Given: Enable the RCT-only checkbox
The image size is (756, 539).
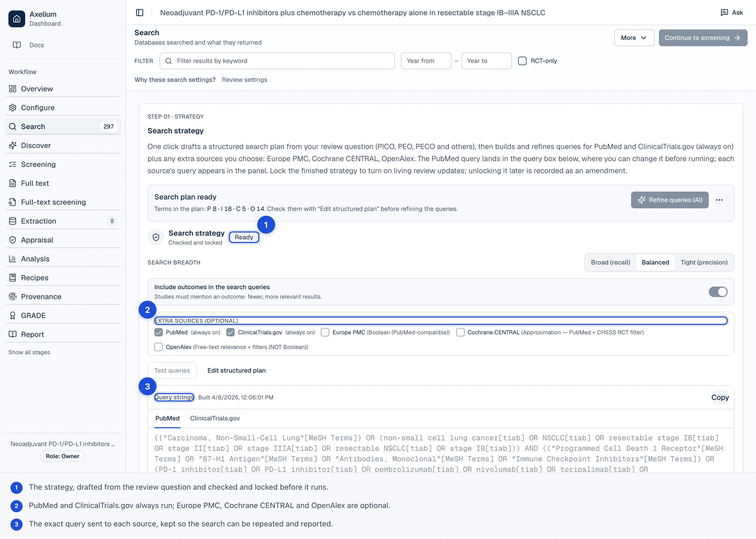Looking at the screenshot, I should tap(522, 61).
